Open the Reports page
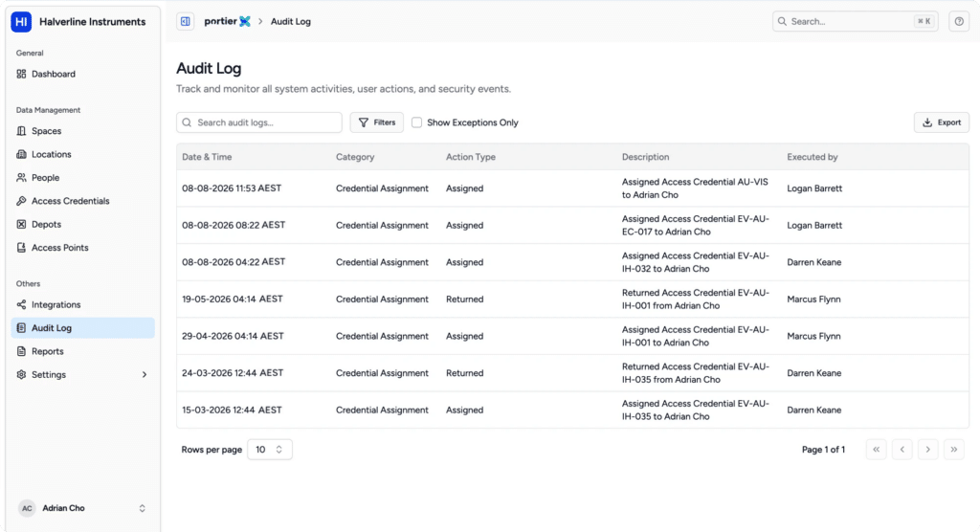The height and width of the screenshot is (532, 980). (x=82, y=351)
